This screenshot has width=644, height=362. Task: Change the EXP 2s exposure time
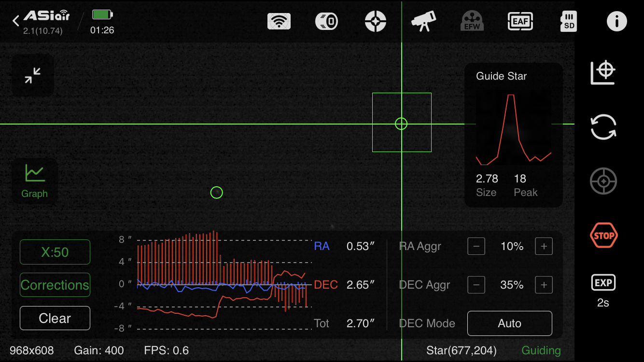603,291
